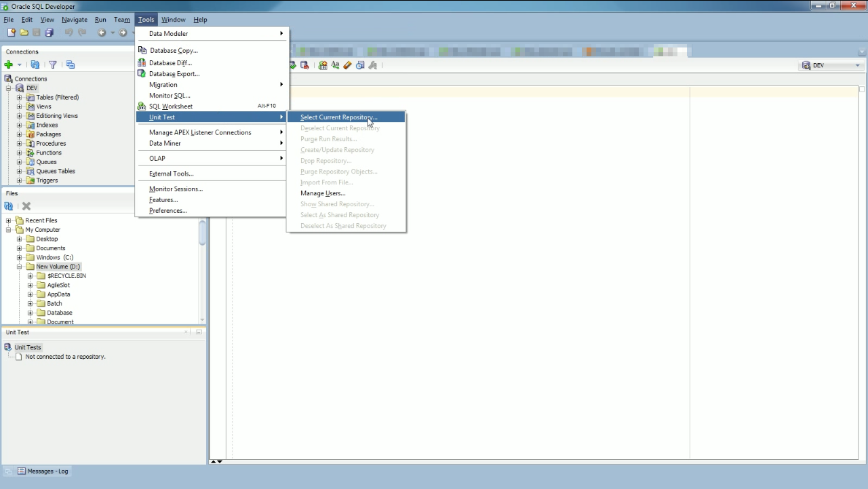The height and width of the screenshot is (489, 868).
Task: Open the OLAP submenu
Action: pyautogui.click(x=212, y=158)
